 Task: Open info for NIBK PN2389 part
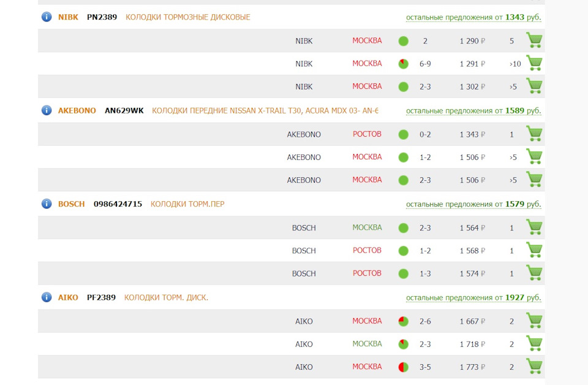(x=47, y=17)
